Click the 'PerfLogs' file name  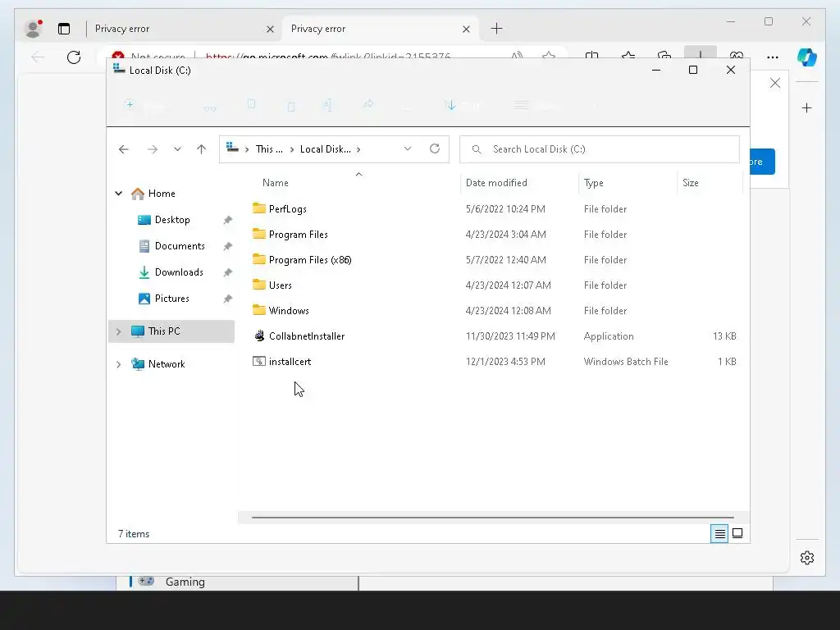288,209
